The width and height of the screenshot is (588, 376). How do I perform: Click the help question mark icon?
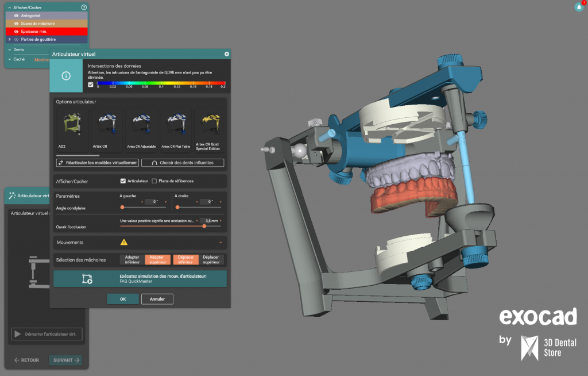(84, 7)
